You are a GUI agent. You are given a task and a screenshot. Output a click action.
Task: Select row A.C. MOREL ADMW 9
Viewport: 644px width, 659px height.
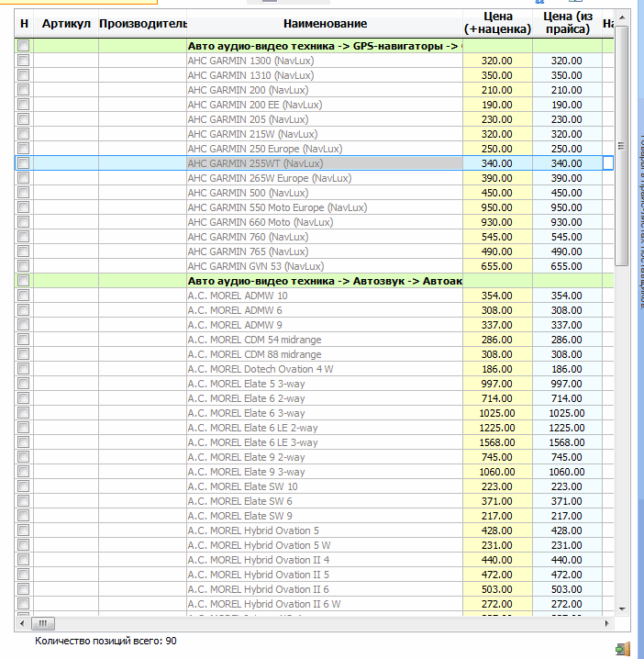(315, 325)
